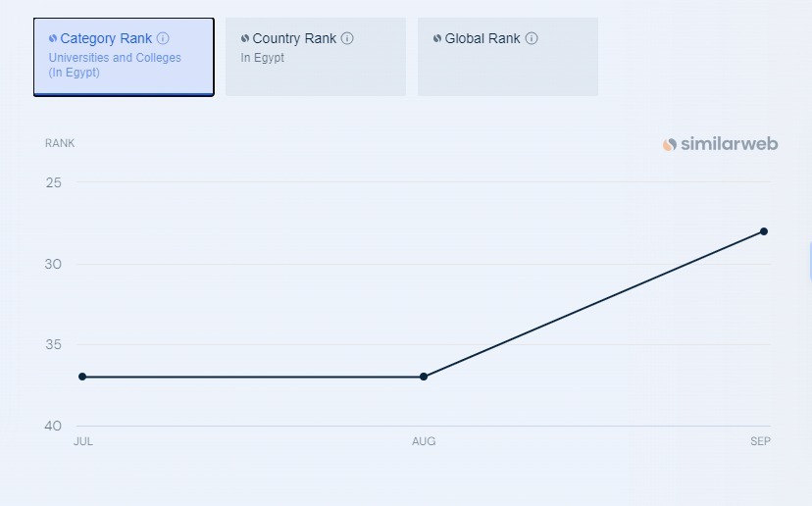The width and height of the screenshot is (812, 506).
Task: Select the August data point on the line
Action: (424, 377)
